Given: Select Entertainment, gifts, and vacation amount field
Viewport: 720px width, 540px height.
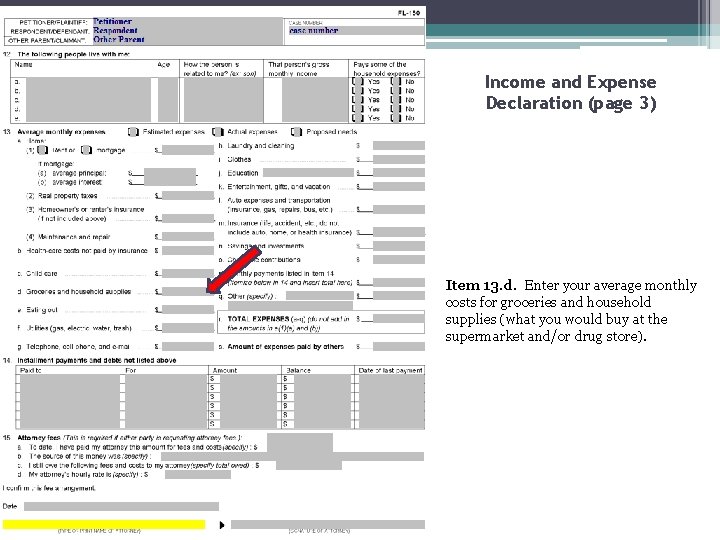Looking at the screenshot, I should tap(399, 187).
